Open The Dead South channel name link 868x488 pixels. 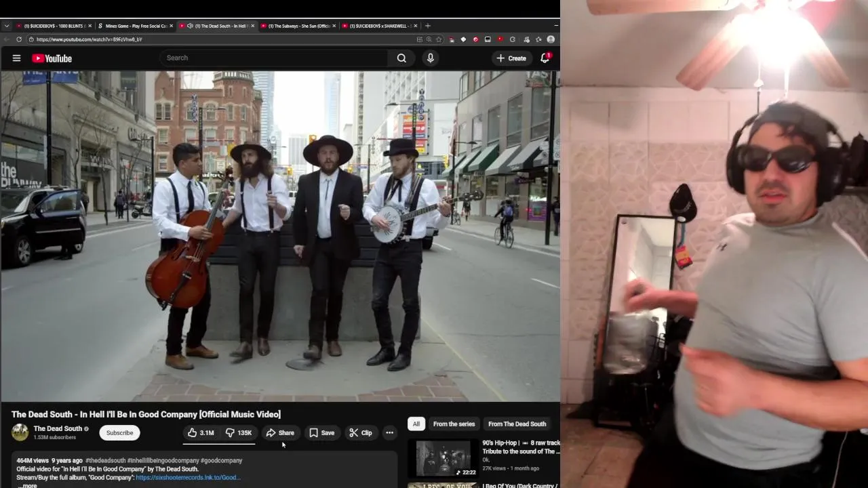(58, 428)
